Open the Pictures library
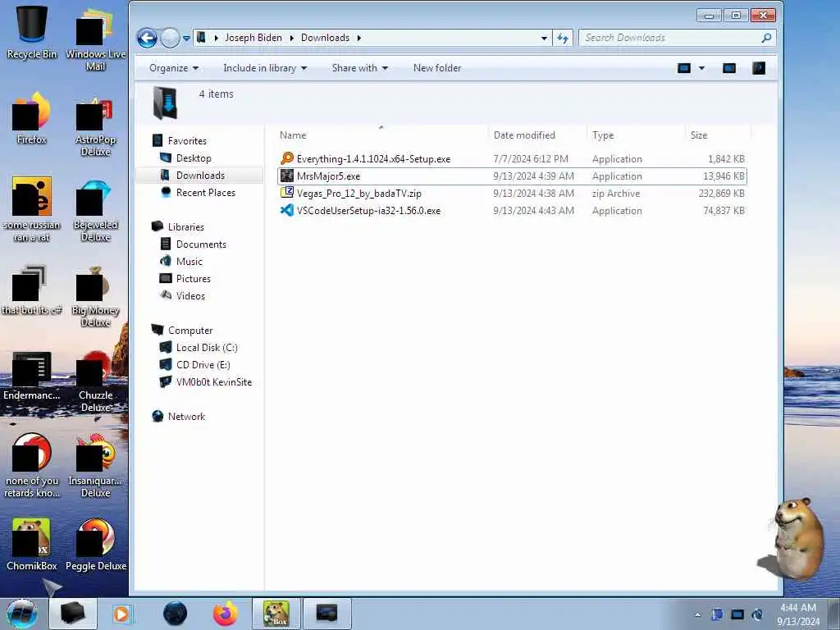 click(x=194, y=278)
